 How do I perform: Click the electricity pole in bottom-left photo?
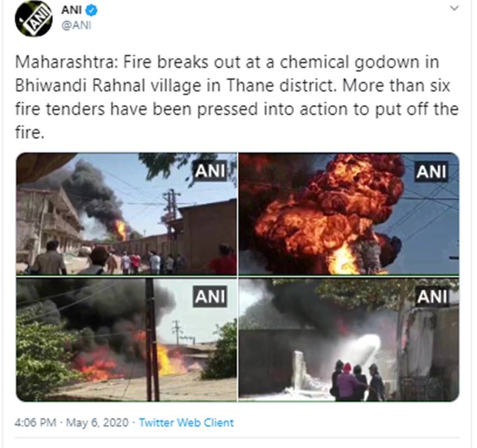tap(152, 339)
